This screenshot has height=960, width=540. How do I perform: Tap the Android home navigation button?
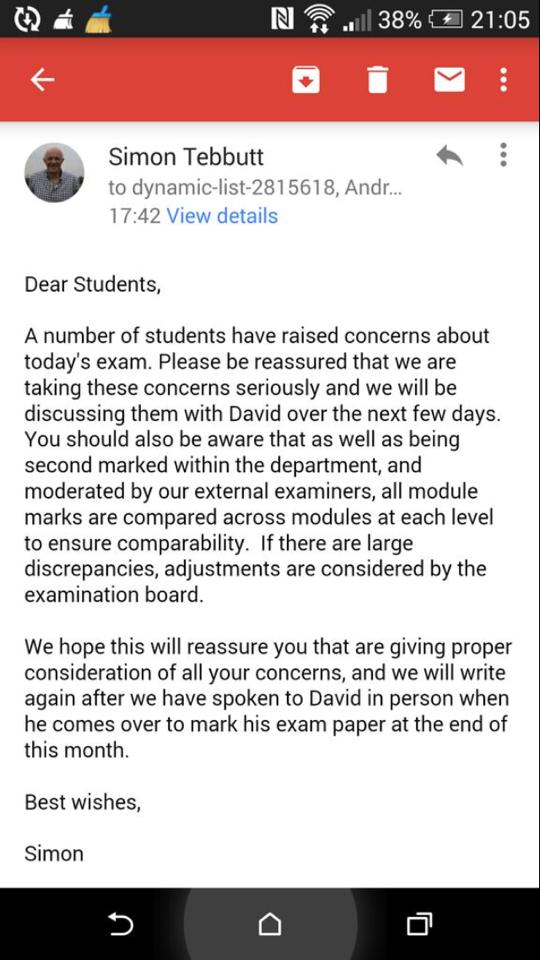tap(270, 923)
